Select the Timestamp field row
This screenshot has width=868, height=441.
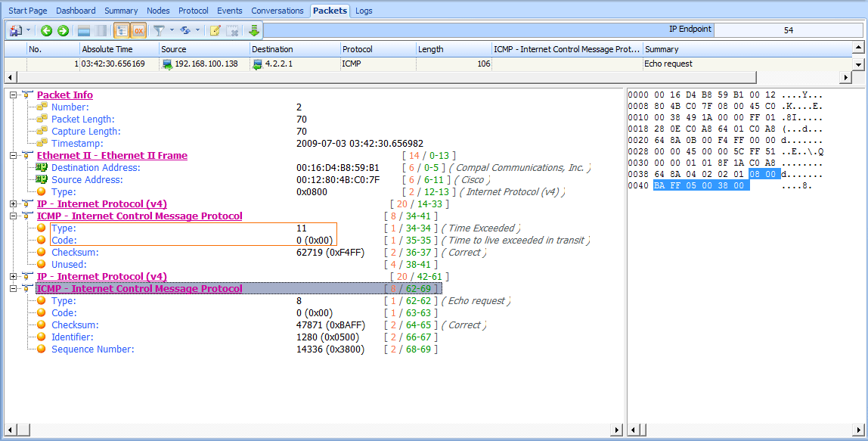point(230,144)
